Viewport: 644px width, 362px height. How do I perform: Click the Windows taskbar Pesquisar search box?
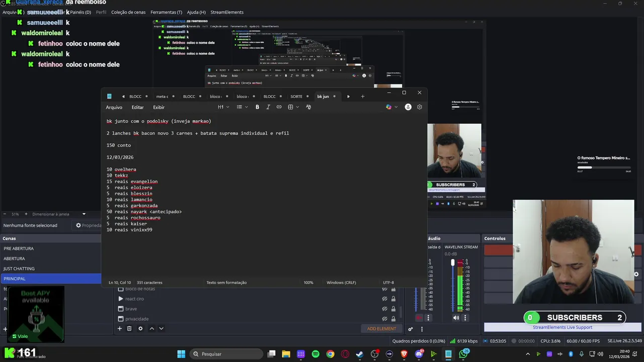click(x=227, y=354)
